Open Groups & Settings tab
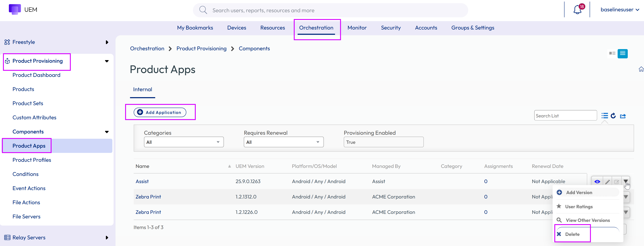This screenshot has width=644, height=246. coord(473,28)
